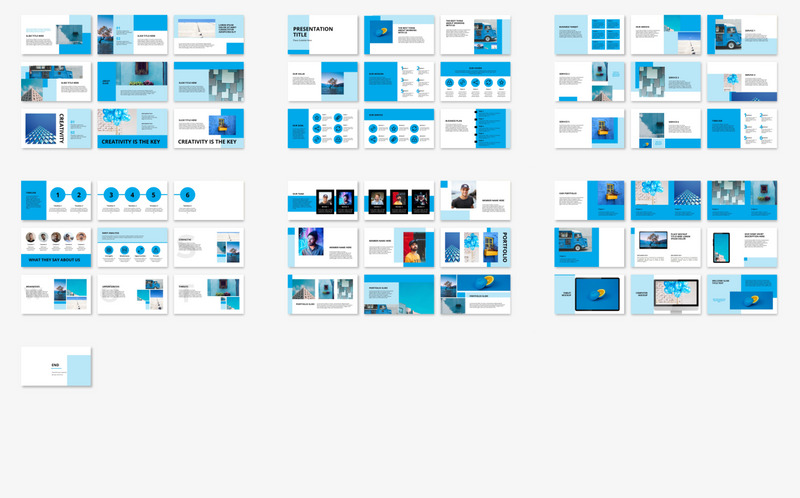Image resolution: width=800 pixels, height=498 pixels.
Task: Click circle numbered 4 in timeline slide
Action: [132, 194]
